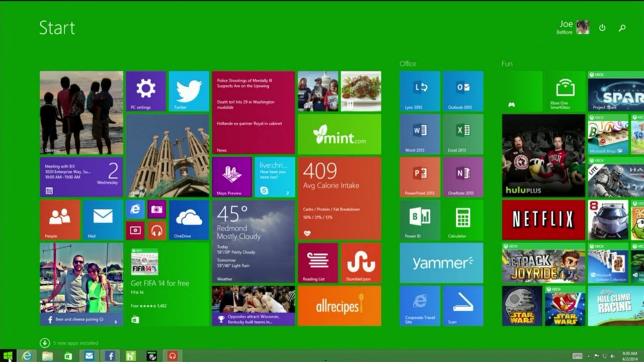Launch Twitter from its Start tile
Image resolution: width=644 pixels, height=362 pixels.
pyautogui.click(x=189, y=90)
